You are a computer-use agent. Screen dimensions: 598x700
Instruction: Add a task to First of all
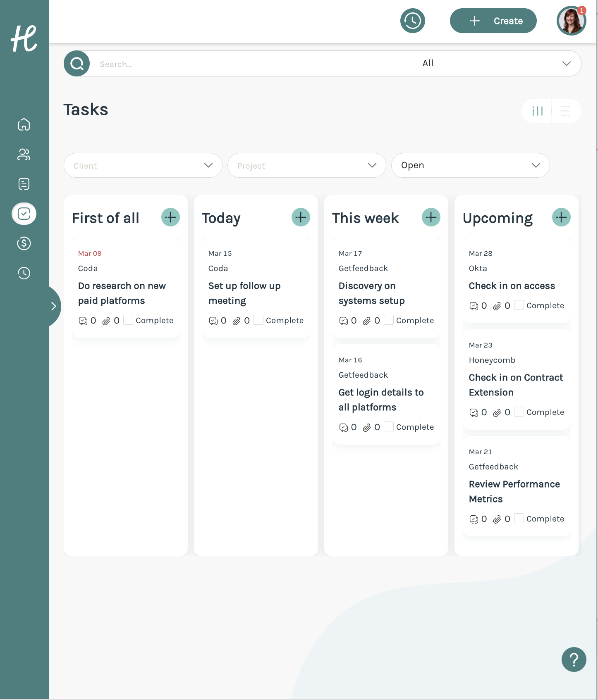tap(170, 217)
